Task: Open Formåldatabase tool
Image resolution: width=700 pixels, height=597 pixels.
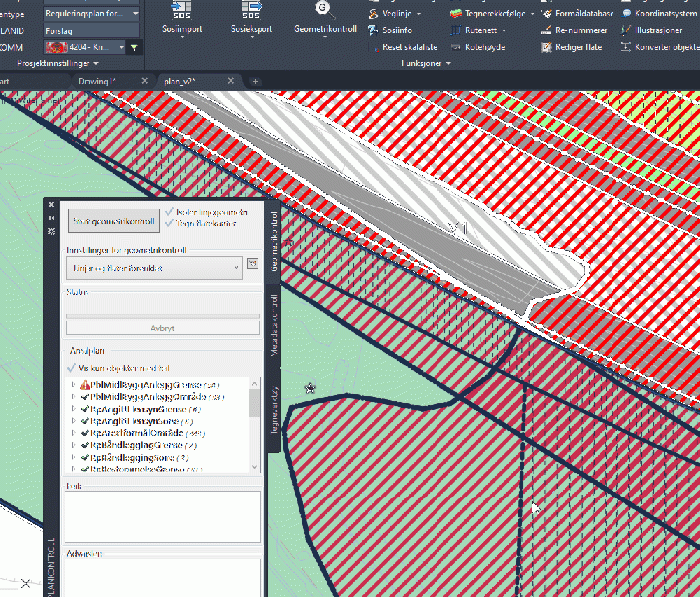Action: click(577, 14)
